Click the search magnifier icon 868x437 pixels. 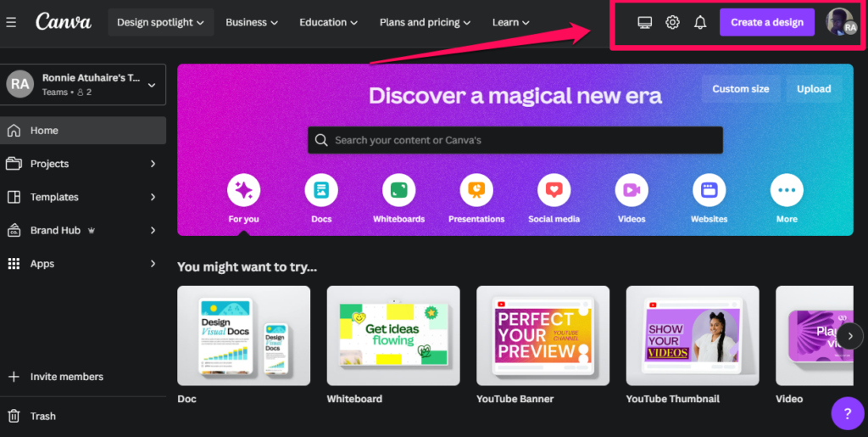click(321, 140)
